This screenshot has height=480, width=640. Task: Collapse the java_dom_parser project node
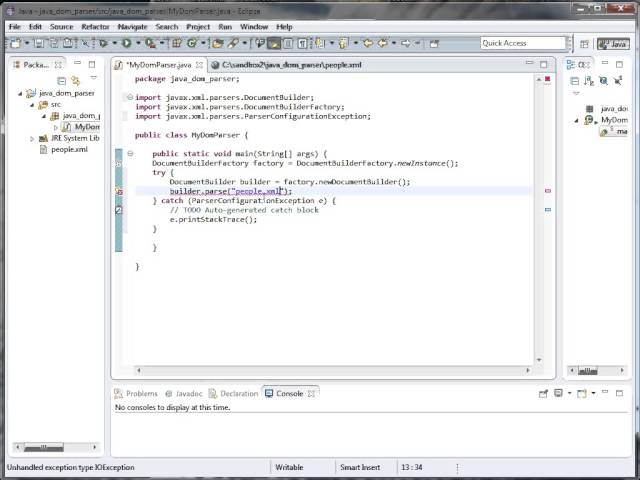(x=20, y=93)
